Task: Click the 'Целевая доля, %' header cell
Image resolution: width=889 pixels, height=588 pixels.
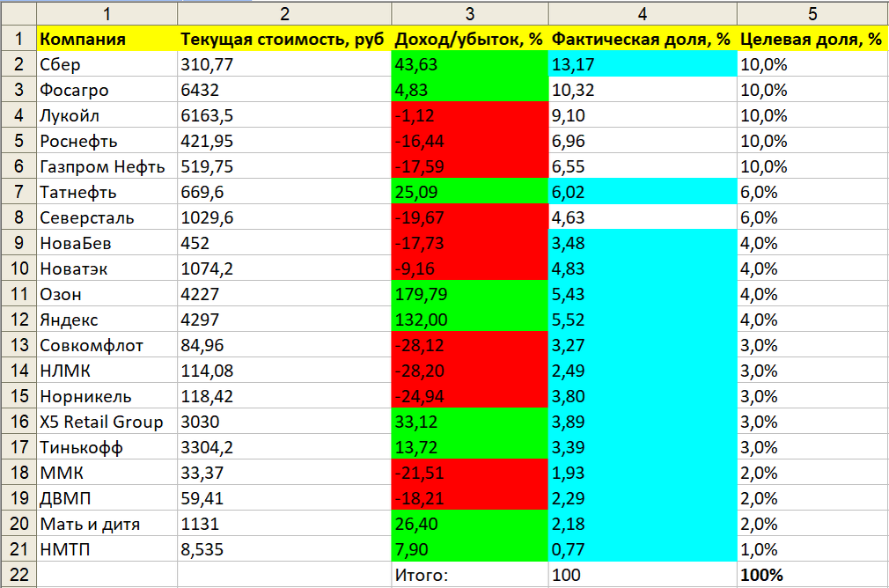Action: point(812,39)
